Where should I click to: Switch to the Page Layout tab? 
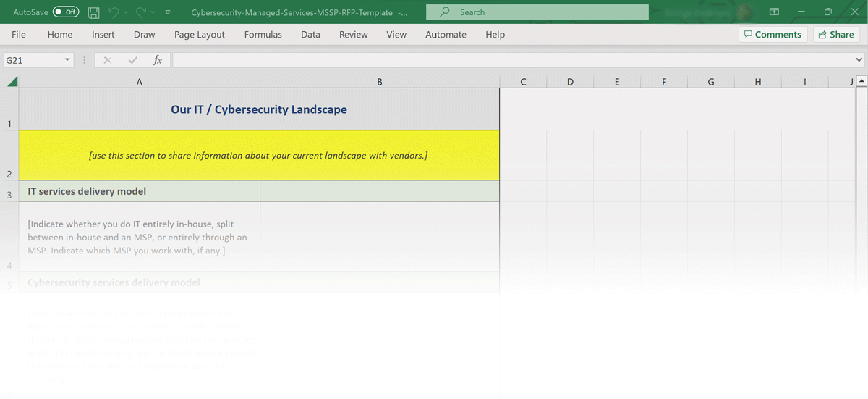(200, 35)
